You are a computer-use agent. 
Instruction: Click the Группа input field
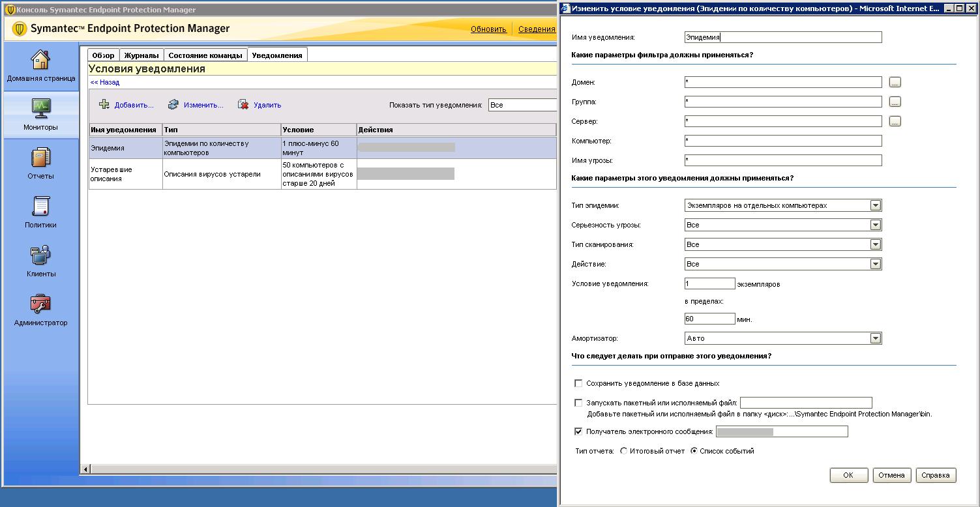coord(783,102)
